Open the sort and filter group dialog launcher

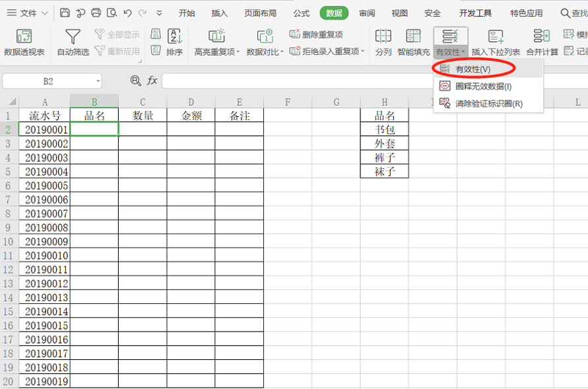(x=141, y=61)
